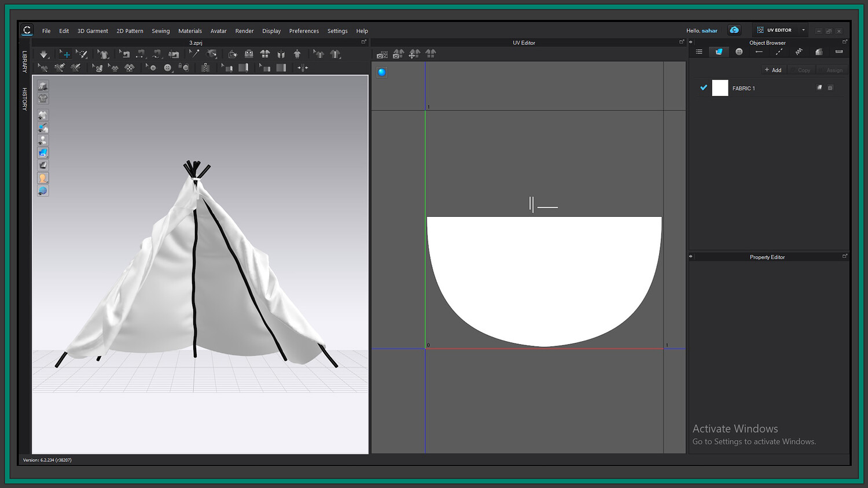This screenshot has height=488, width=868.
Task: Click the sahar username link
Action: point(709,31)
